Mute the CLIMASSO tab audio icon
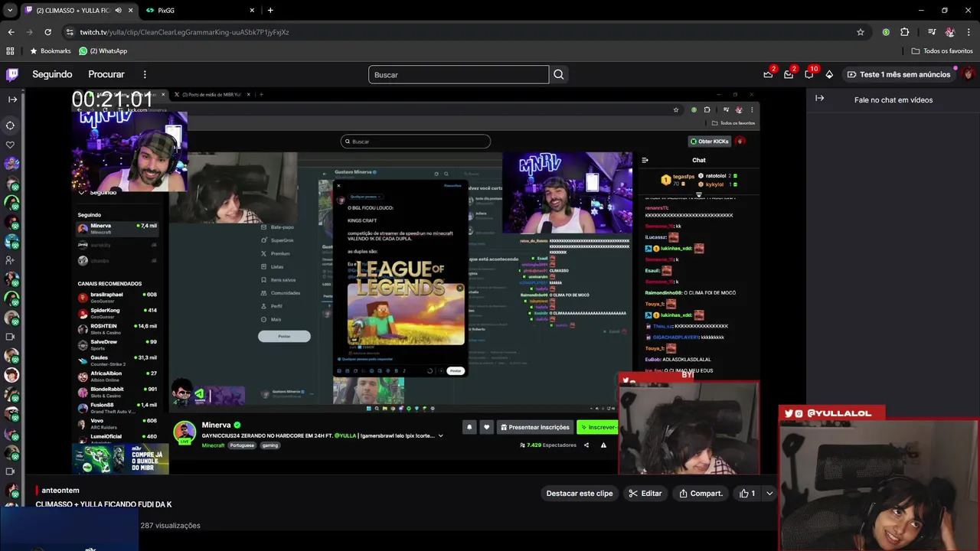The image size is (980, 551). tap(118, 11)
